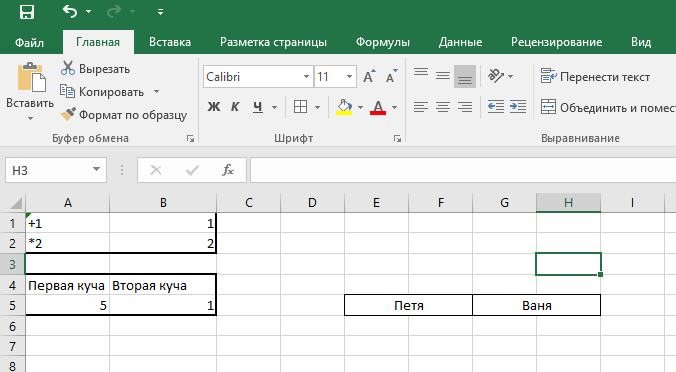Screen dimensions: 676x372
Task: Apply yellow fill color bucket
Action: [x=344, y=106]
